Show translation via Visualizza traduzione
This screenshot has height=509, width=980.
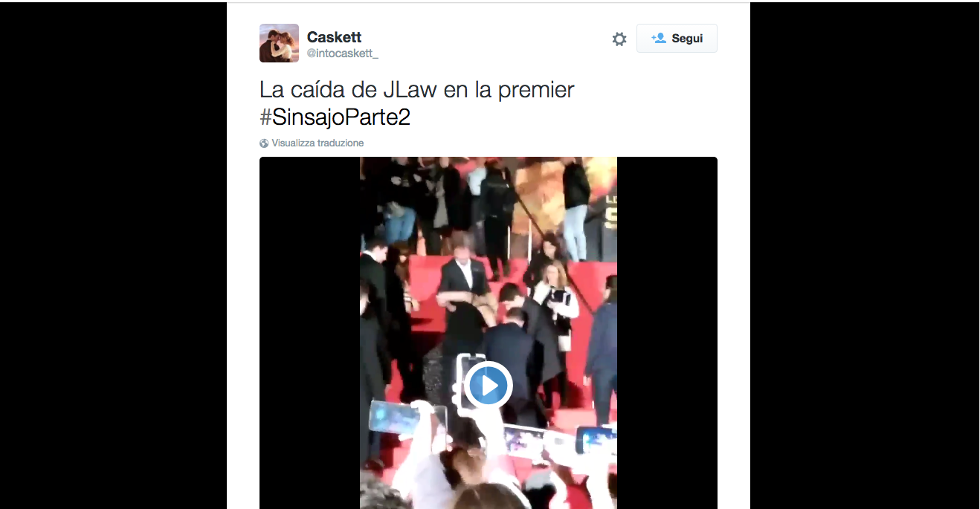317,143
